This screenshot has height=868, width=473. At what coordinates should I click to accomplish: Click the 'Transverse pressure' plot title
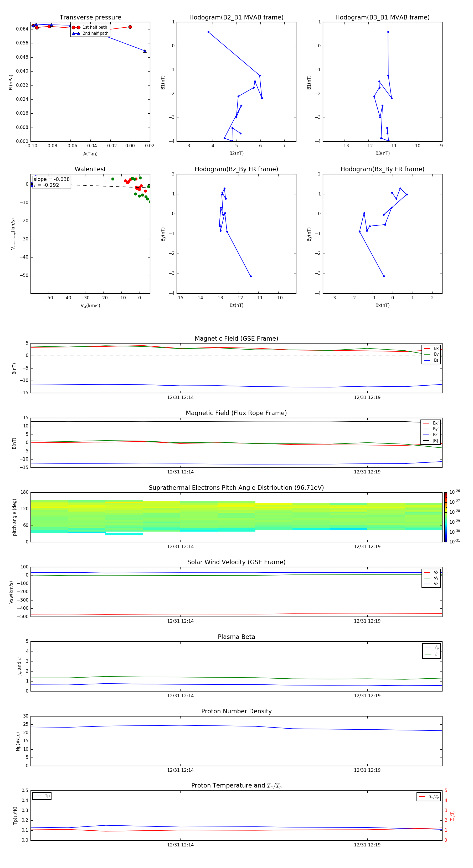90,18
